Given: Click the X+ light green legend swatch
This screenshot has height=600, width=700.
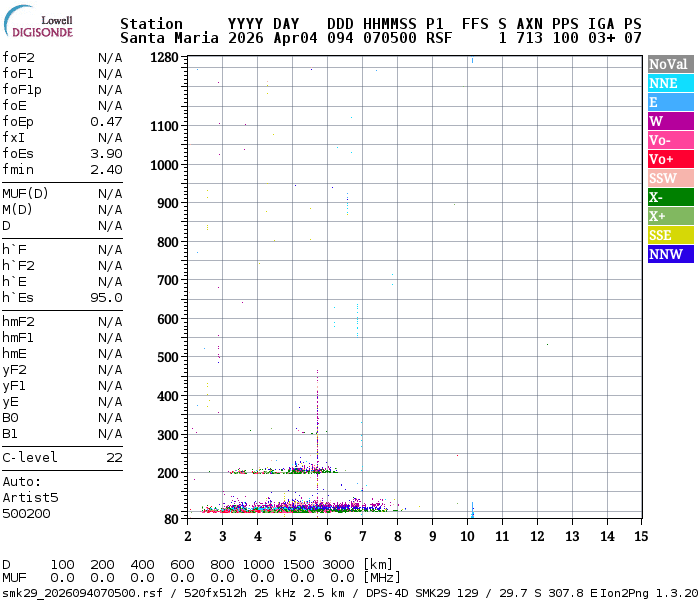Looking at the screenshot, I should (x=669, y=216).
